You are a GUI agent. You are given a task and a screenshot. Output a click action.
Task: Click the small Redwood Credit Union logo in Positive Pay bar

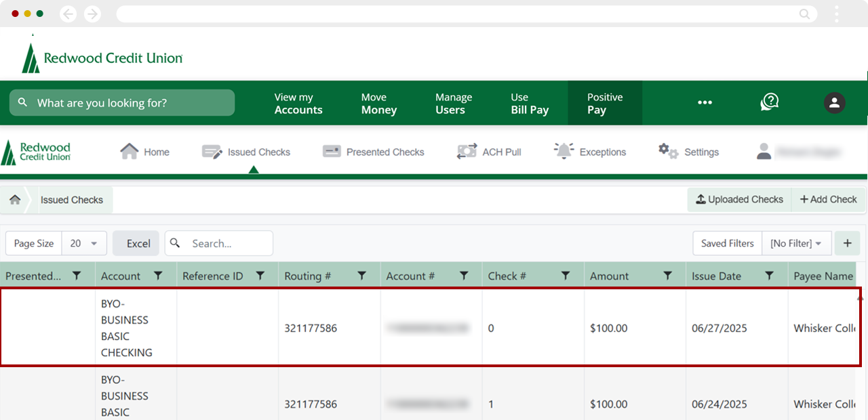pos(36,152)
